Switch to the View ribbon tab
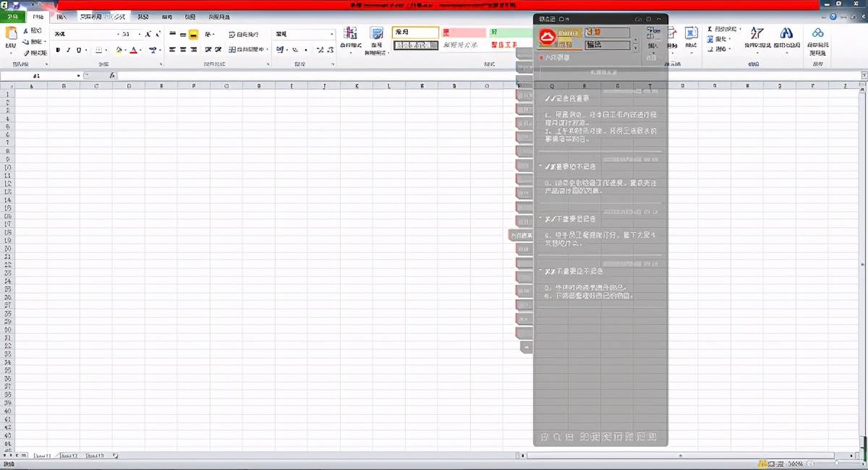This screenshot has height=470, width=868. tap(190, 16)
